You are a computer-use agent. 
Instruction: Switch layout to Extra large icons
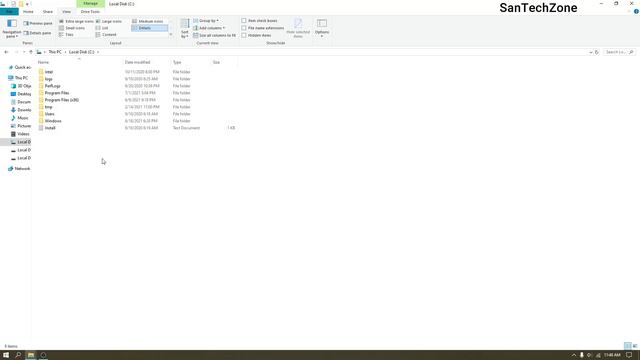tap(76, 21)
